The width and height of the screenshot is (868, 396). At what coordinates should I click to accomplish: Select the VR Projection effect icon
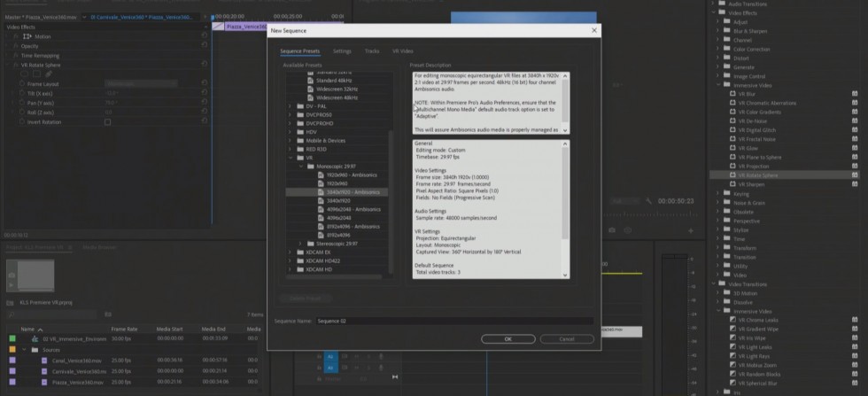tap(731, 166)
